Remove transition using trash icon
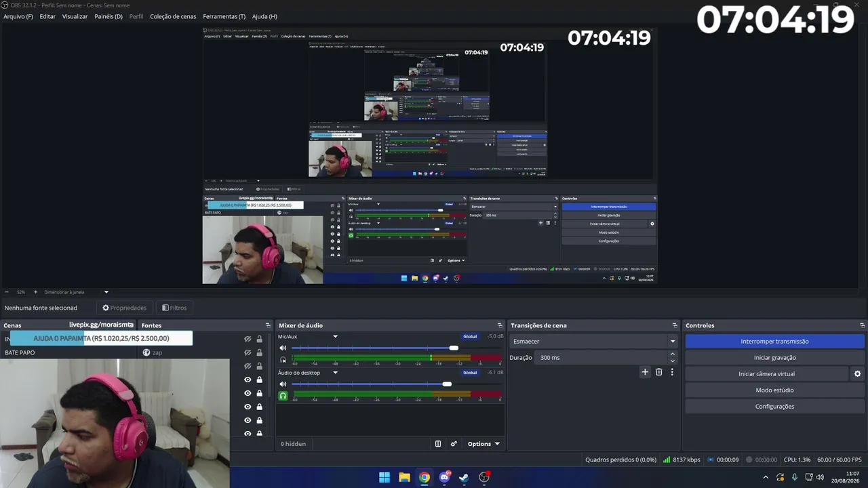 [658, 372]
